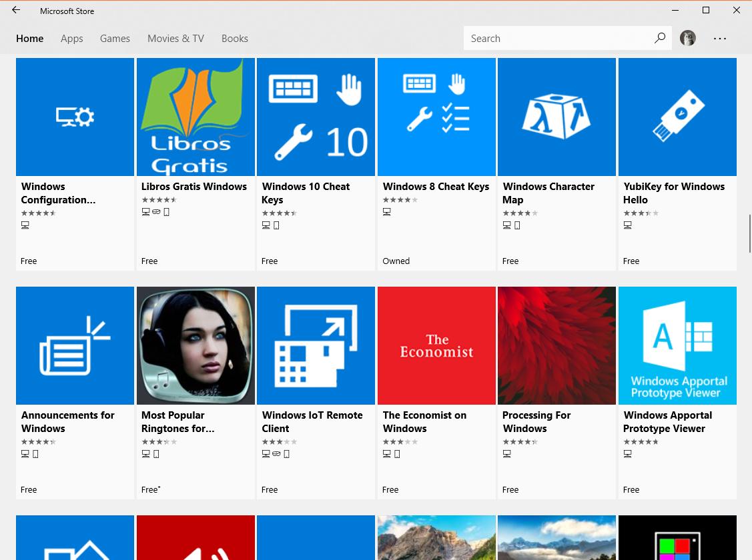Click Free under Processing For Windows
Image resolution: width=752 pixels, height=560 pixels.
point(510,489)
